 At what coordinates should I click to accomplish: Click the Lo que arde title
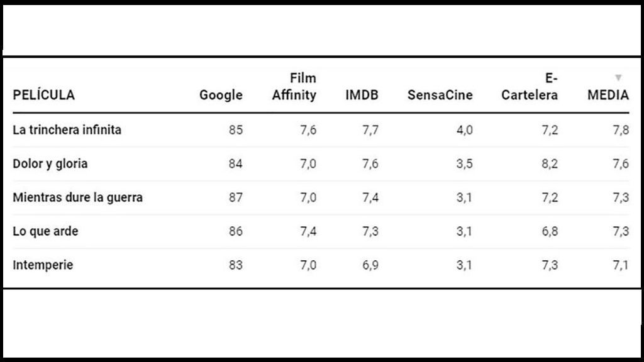[x=45, y=231]
